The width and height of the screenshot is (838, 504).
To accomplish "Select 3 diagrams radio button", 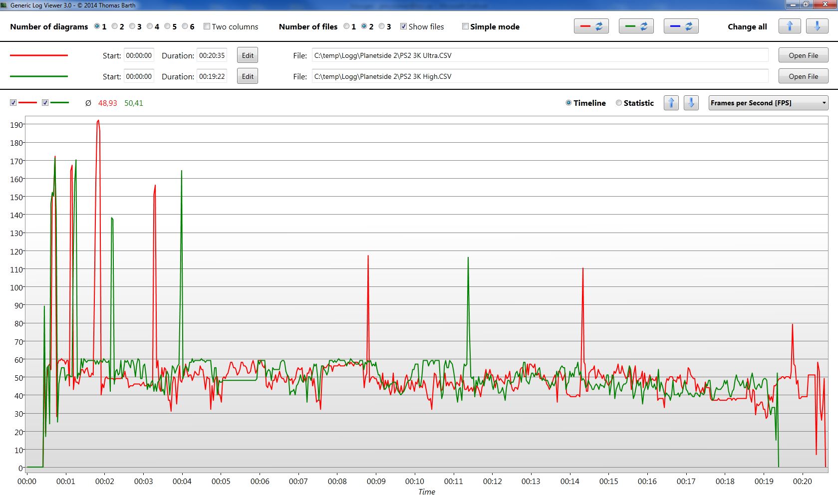I will click(132, 26).
